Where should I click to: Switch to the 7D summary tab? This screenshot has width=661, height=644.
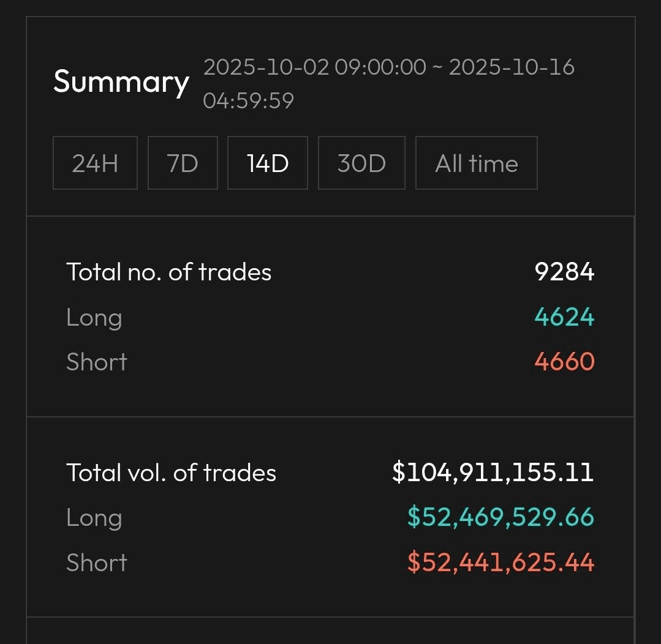(x=183, y=163)
